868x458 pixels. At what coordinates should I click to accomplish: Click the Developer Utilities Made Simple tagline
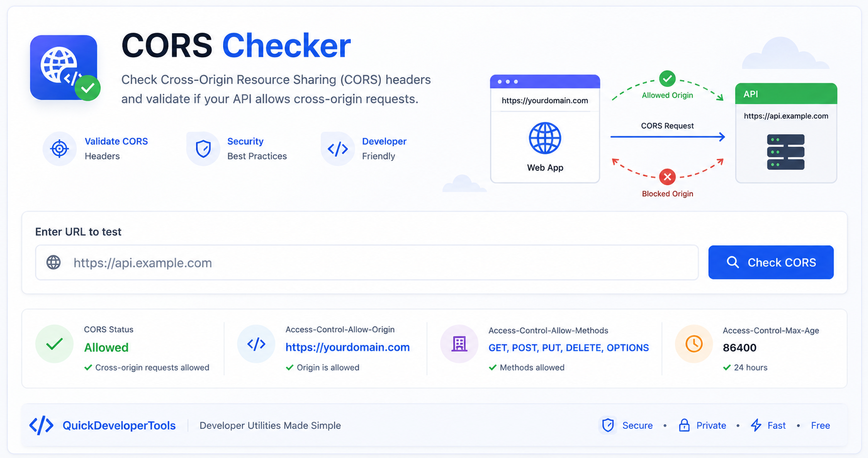point(270,425)
